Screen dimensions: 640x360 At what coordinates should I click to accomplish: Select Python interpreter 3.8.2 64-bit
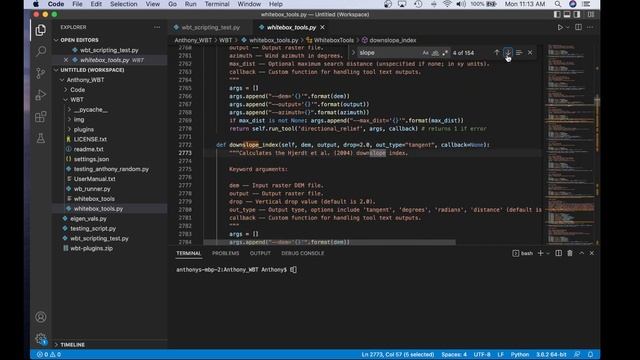[x=551, y=354]
